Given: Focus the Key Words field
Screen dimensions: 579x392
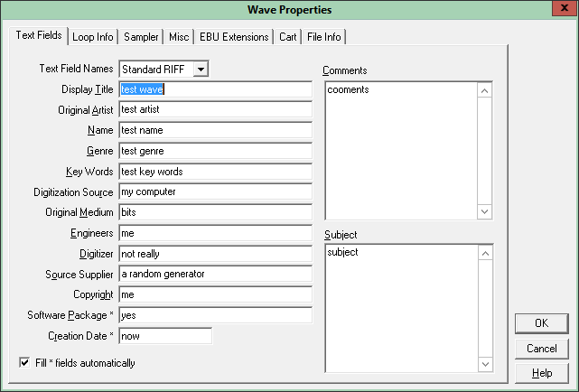Looking at the screenshot, I should click(x=216, y=172).
